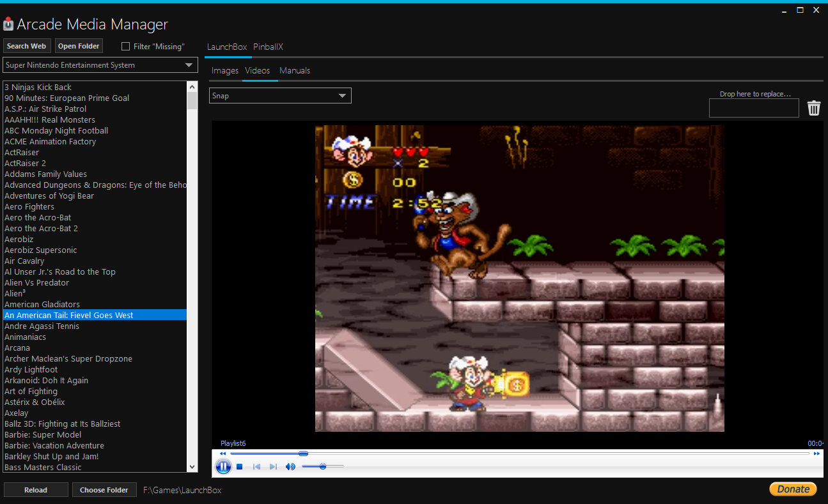Select Addams Family Values
The width and height of the screenshot is (828, 504).
pyautogui.click(x=95, y=174)
